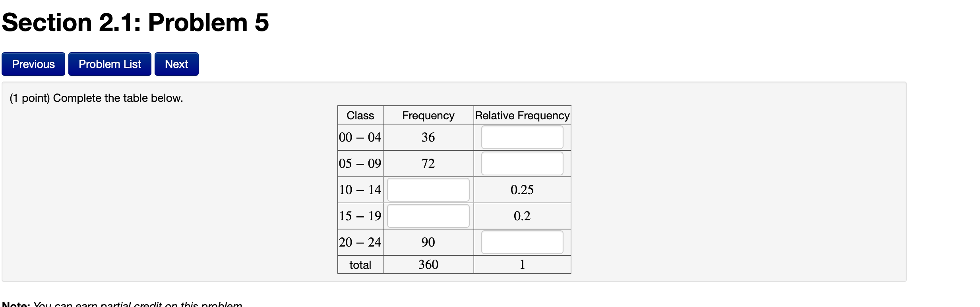Select the Frequency column header
Screen dimensions: 980x307
[428, 115]
